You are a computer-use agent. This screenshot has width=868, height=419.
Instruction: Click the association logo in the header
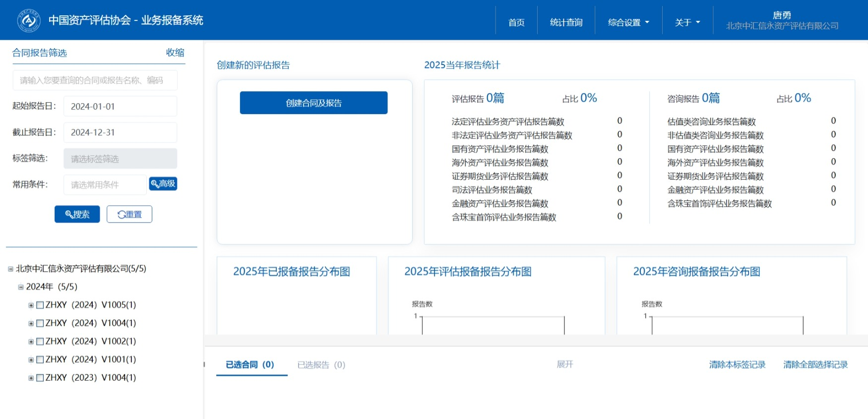(x=29, y=20)
